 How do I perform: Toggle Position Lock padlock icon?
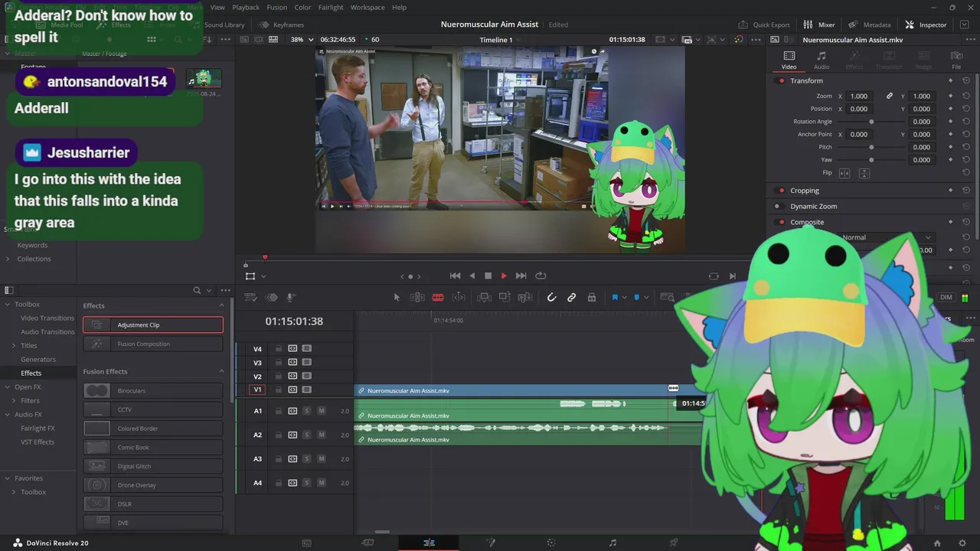pyautogui.click(x=592, y=297)
